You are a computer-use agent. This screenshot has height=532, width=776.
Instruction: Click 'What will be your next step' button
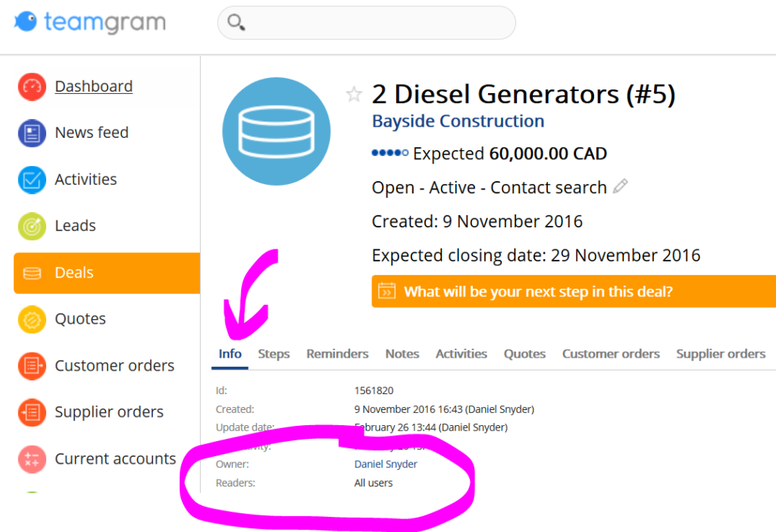pyautogui.click(x=574, y=292)
